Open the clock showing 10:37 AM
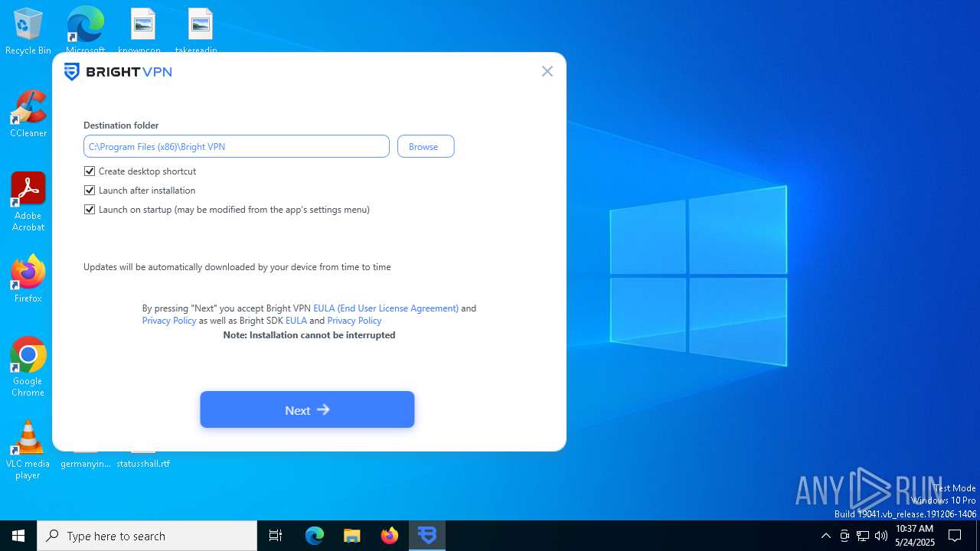 click(x=914, y=536)
